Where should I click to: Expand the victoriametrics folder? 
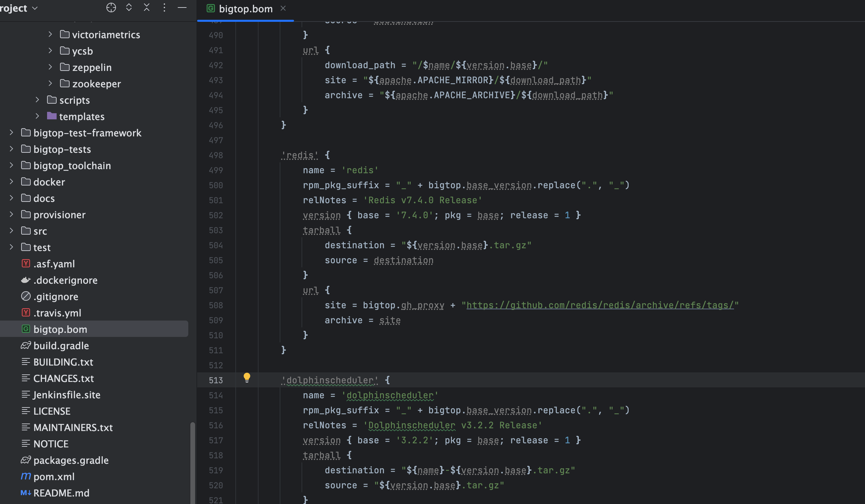pyautogui.click(x=50, y=34)
